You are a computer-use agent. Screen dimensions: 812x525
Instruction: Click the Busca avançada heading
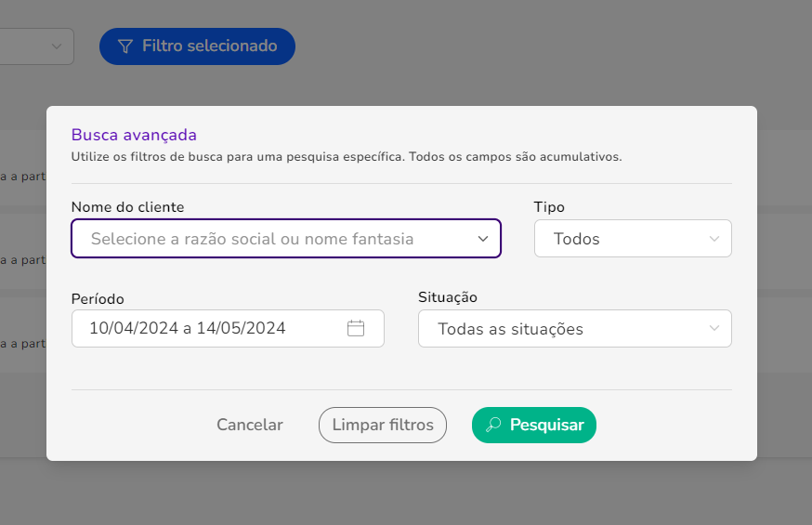[x=134, y=135]
